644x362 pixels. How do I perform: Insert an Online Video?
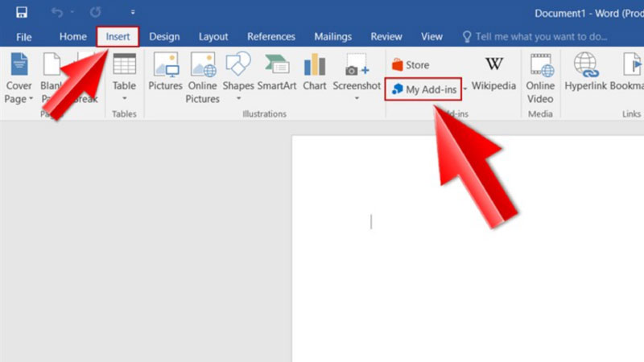point(540,78)
